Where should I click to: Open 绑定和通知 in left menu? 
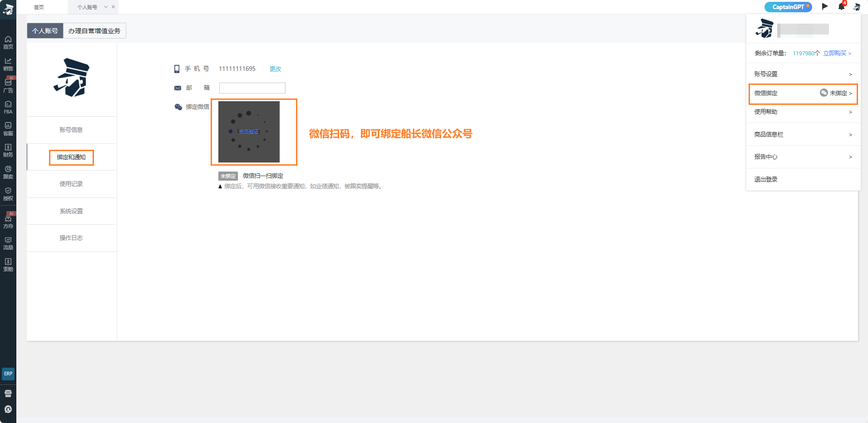click(71, 157)
